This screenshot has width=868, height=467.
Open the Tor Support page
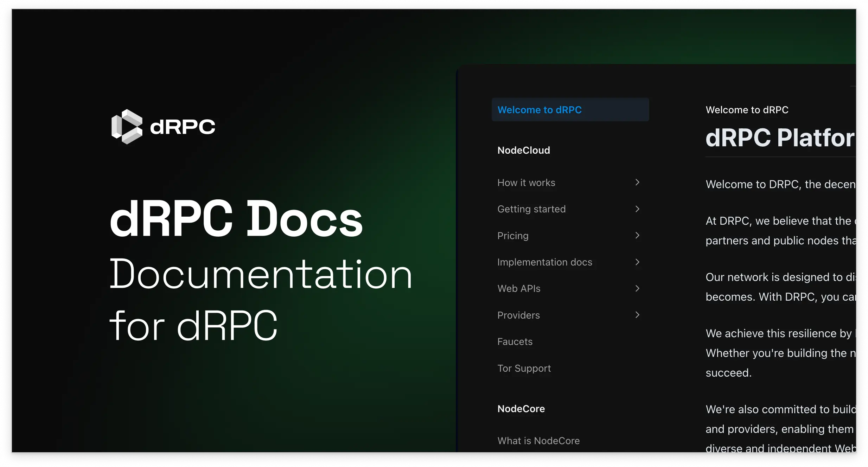click(524, 368)
